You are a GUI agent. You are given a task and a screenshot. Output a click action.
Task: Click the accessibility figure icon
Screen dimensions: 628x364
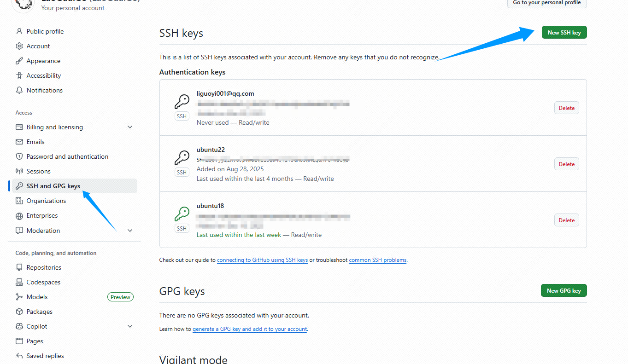19,75
